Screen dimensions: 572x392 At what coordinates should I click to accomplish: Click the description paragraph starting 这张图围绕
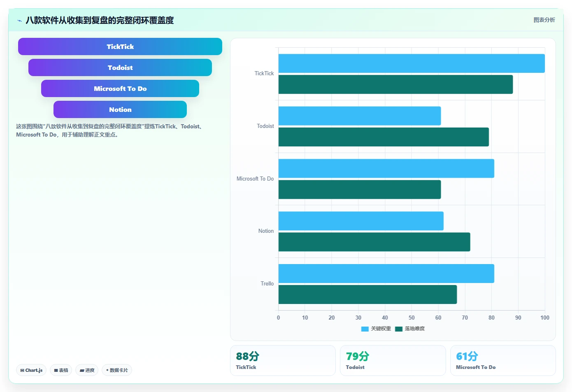tap(110, 130)
